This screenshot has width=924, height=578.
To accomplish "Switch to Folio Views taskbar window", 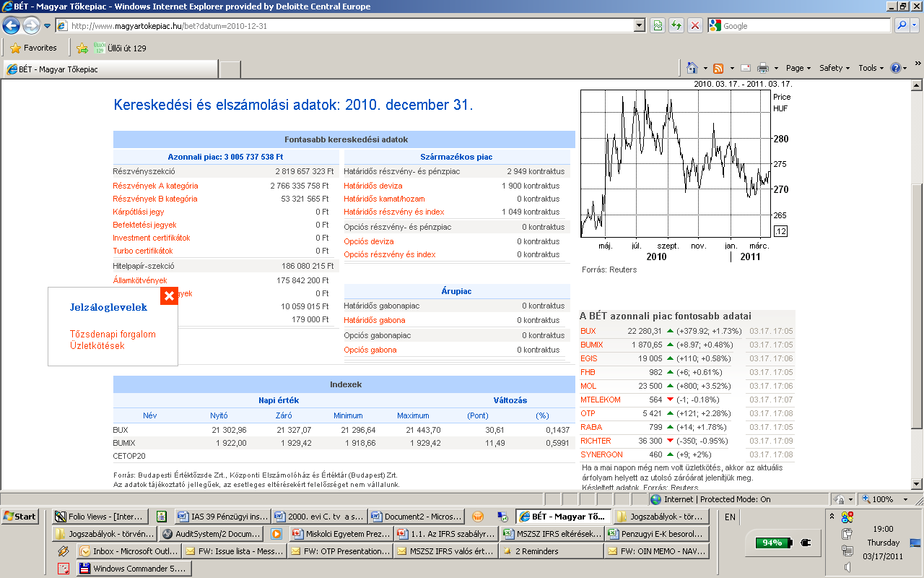I will tap(102, 517).
